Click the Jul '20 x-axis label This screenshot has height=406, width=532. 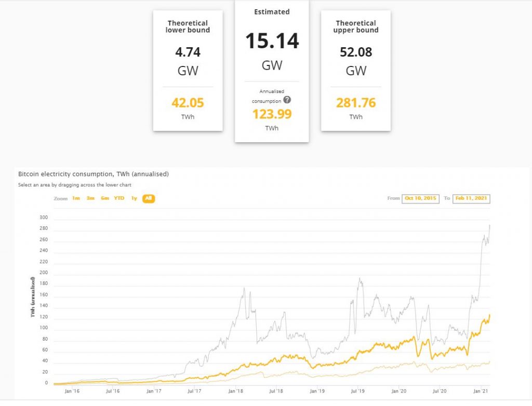(440, 391)
